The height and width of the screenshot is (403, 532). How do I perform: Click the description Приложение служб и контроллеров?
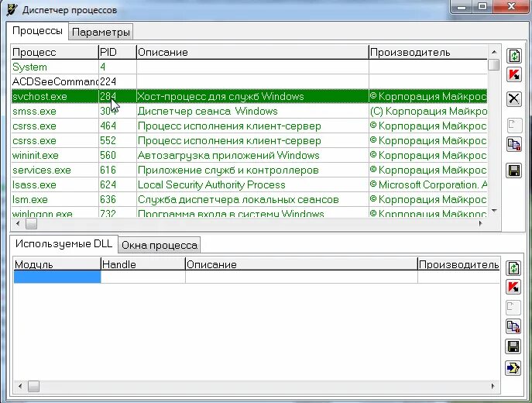click(228, 170)
